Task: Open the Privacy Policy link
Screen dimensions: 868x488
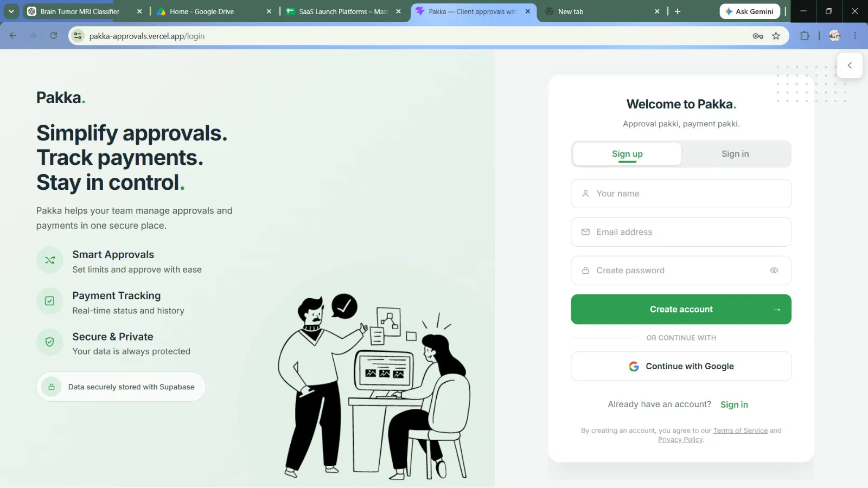Action: 680,440
